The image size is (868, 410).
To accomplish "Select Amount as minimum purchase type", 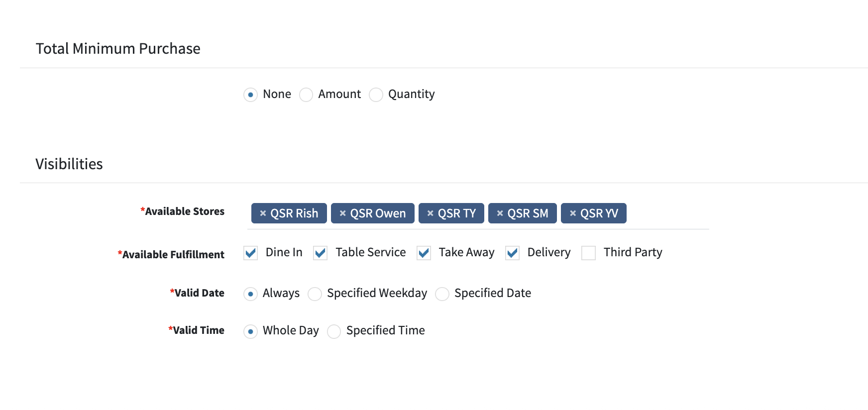I will [x=306, y=95].
